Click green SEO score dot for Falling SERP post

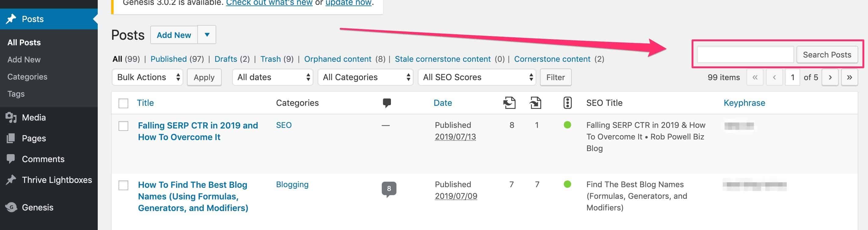(567, 125)
